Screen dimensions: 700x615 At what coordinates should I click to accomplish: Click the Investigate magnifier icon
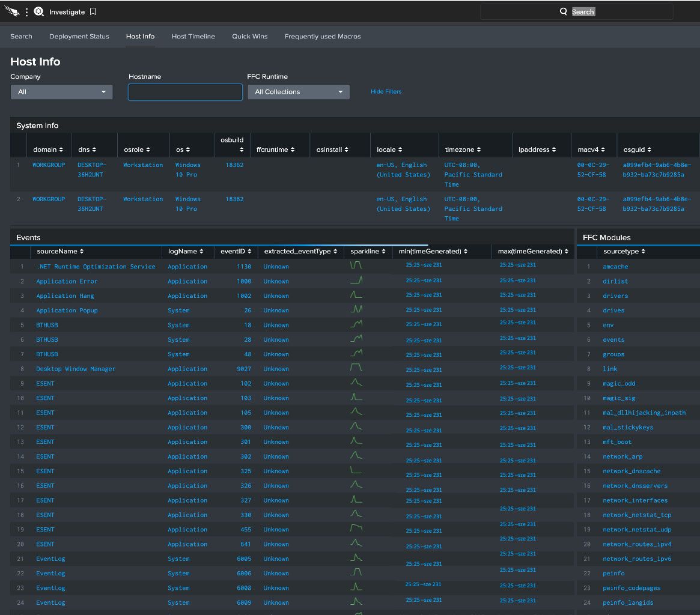coord(39,11)
